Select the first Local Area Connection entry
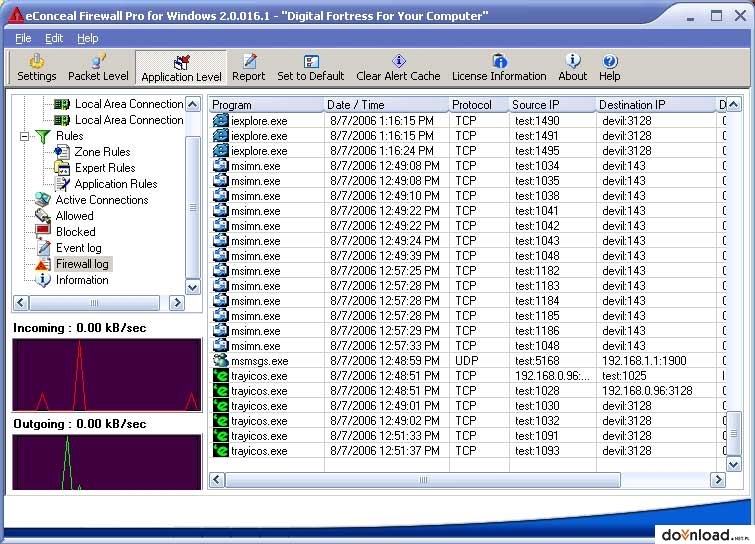Image resolution: width=755 pixels, height=544 pixels. [x=129, y=104]
